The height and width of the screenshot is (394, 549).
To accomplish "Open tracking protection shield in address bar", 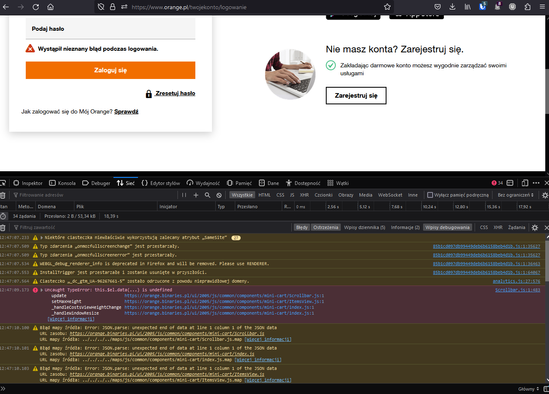I will click(101, 7).
